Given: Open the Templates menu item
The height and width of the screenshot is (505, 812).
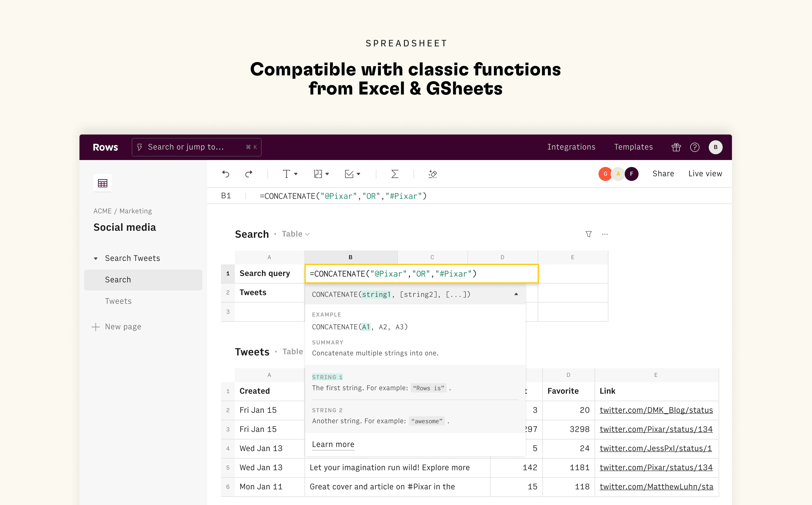Looking at the screenshot, I should (x=633, y=147).
